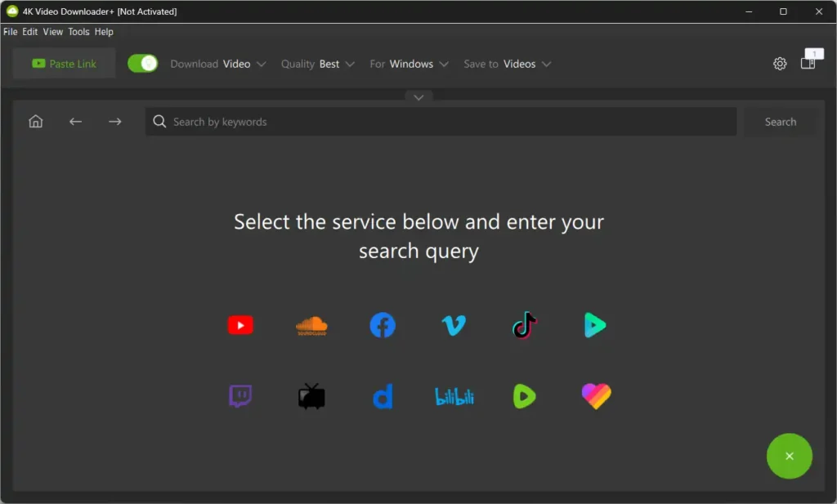Choose the Facebook service icon

pyautogui.click(x=383, y=325)
